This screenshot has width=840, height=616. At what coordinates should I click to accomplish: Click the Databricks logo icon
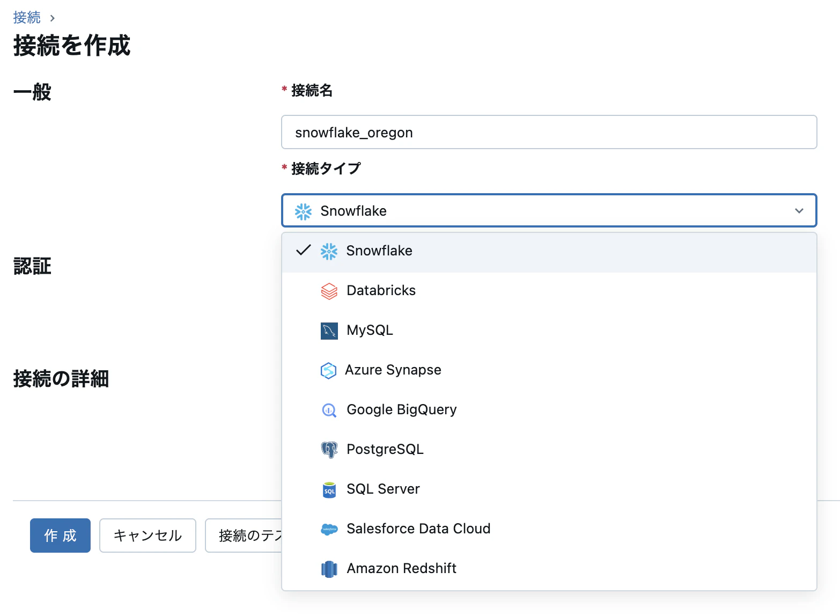pyautogui.click(x=329, y=291)
